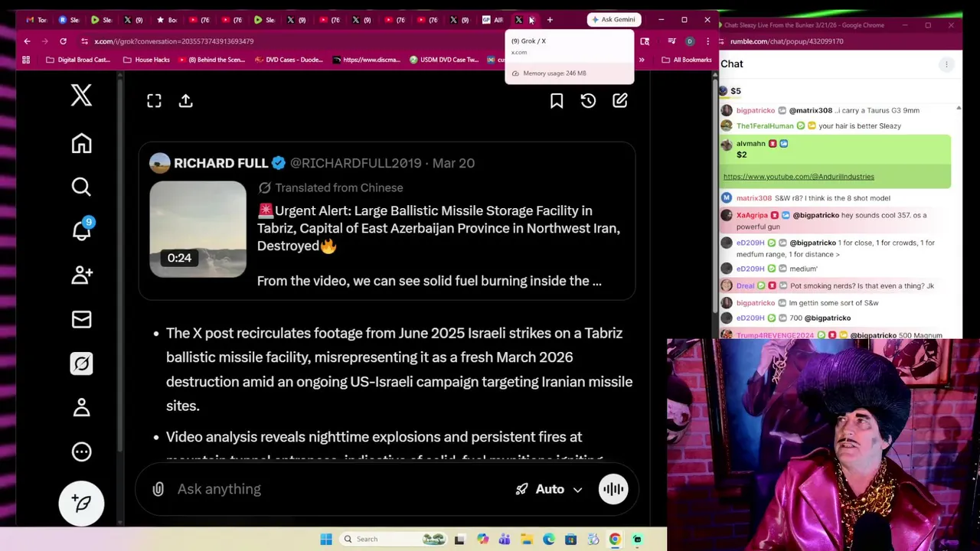Click the Ask anything input field
Screen dimensions: 980x551
(x=337, y=489)
